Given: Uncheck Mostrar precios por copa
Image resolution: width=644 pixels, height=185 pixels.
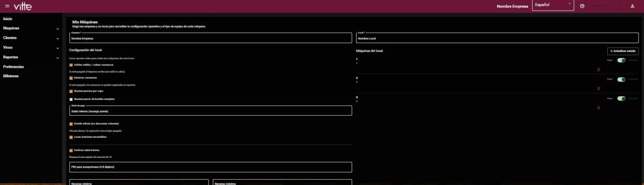Looking at the screenshot, I should [71, 91].
